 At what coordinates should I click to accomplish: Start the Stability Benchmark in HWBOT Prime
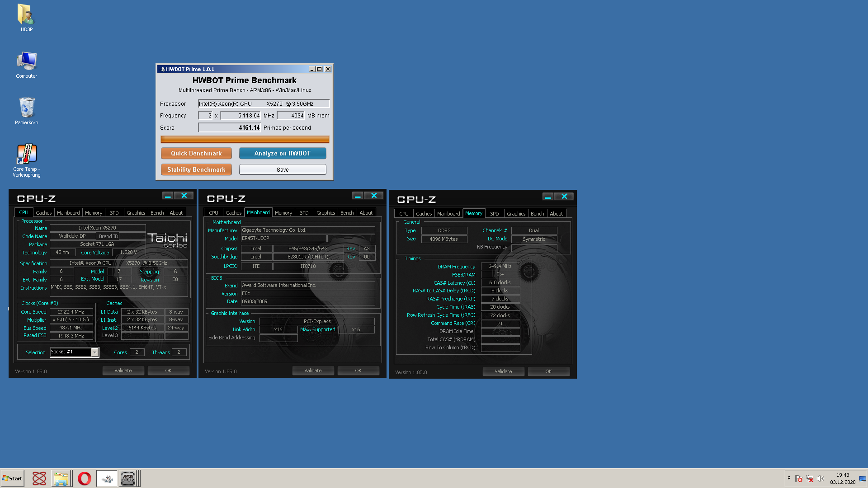point(196,169)
